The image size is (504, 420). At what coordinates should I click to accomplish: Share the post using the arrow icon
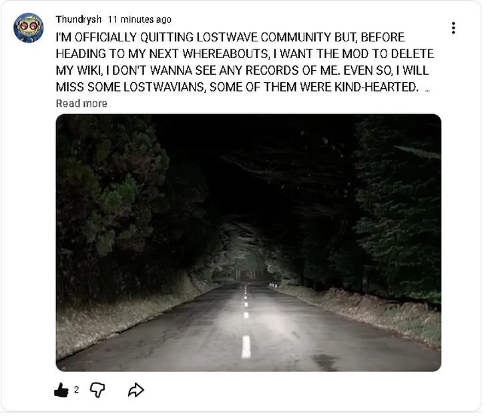(x=136, y=390)
